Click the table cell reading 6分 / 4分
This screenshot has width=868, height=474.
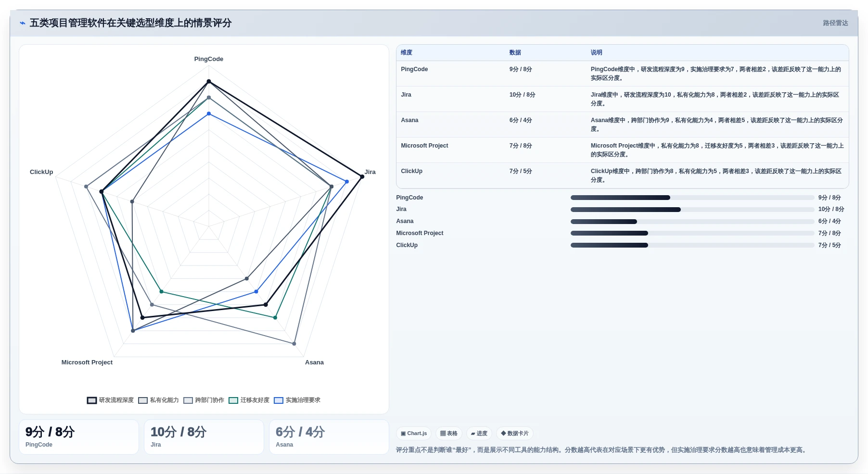point(521,120)
